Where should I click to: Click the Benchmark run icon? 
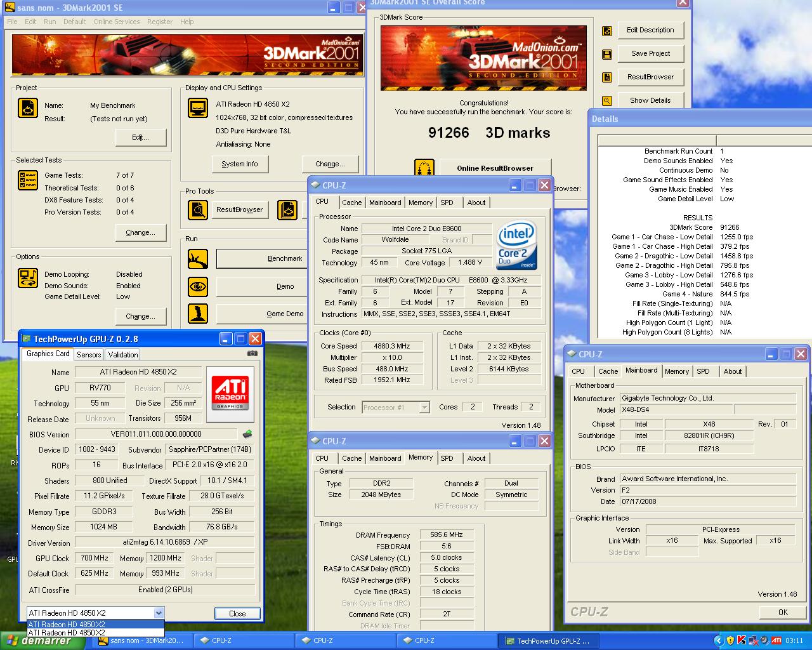point(198,259)
